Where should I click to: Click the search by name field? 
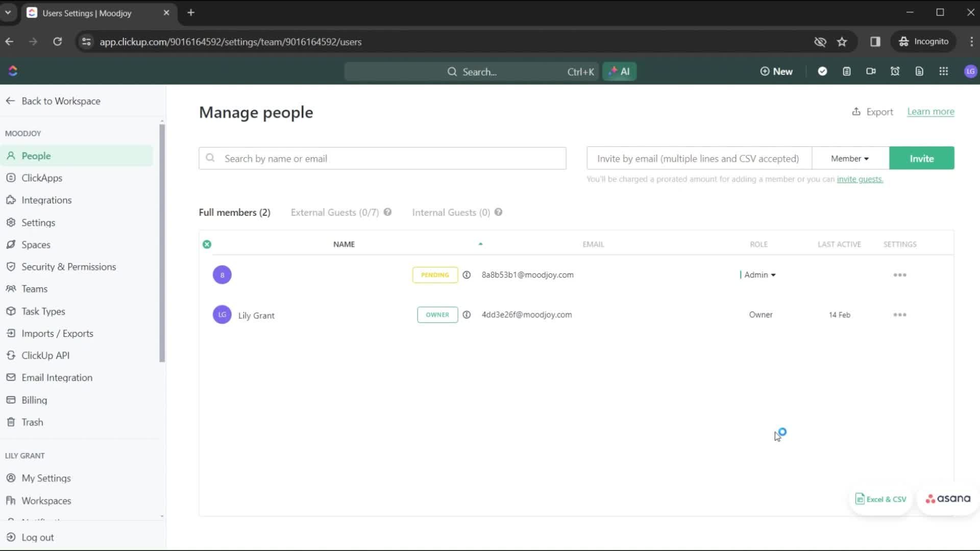pos(382,158)
